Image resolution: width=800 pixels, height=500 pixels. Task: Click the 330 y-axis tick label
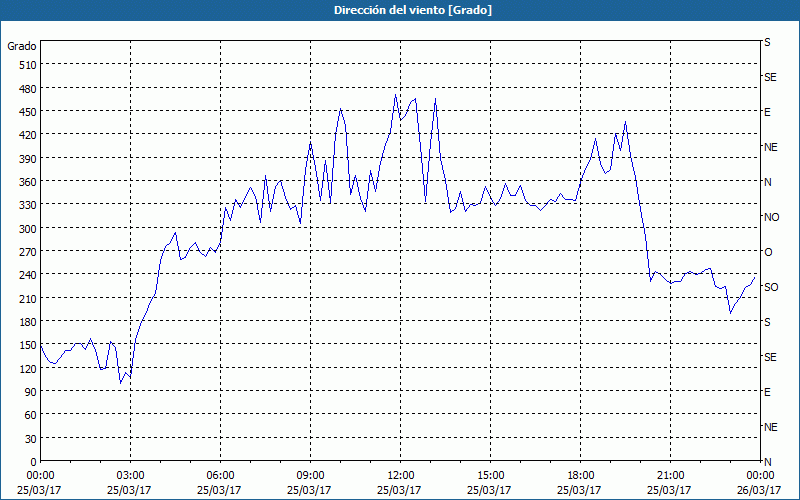coord(28,205)
